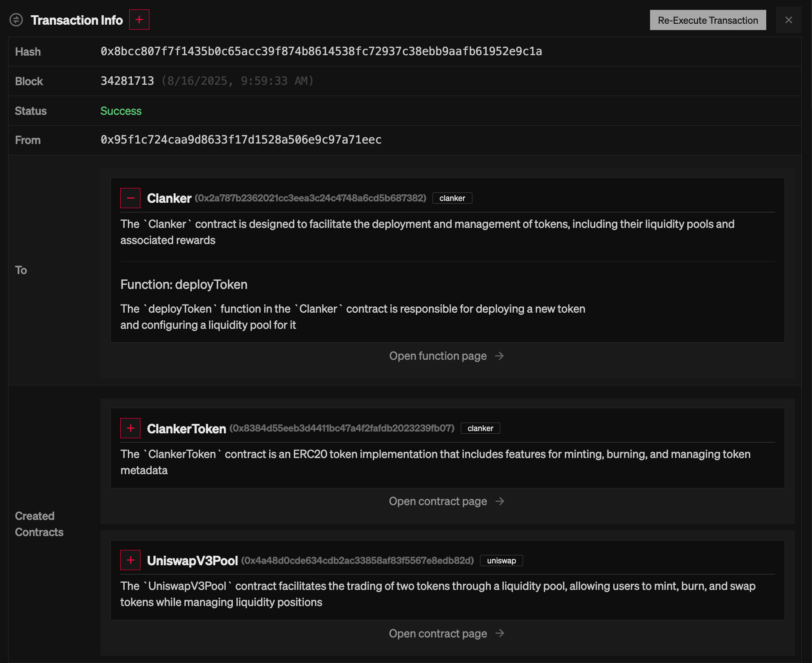Image resolution: width=812 pixels, height=663 pixels.
Task: Select the transaction hash value
Action: (x=321, y=52)
